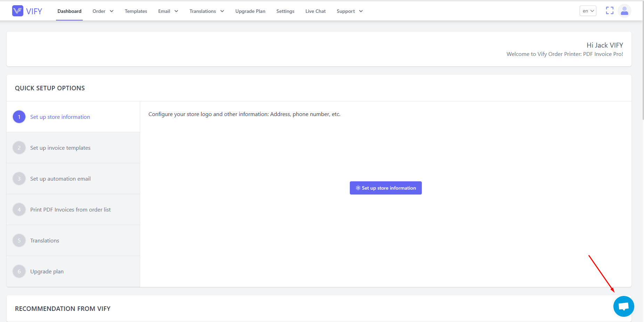Click the Translations nav label
The width and height of the screenshot is (644, 322).
pos(203,11)
